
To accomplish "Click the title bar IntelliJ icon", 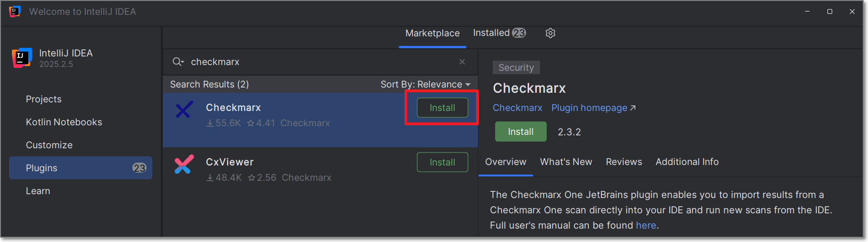I will point(15,11).
